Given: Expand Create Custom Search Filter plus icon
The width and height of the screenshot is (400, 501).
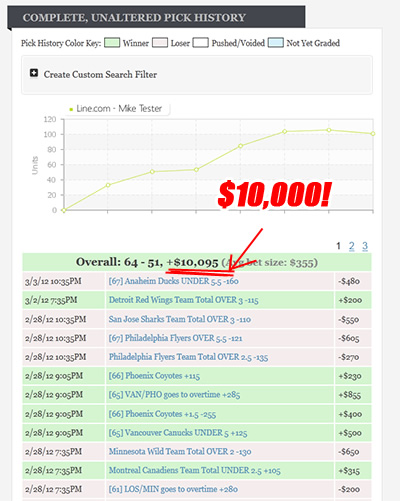Looking at the screenshot, I should [x=34, y=73].
